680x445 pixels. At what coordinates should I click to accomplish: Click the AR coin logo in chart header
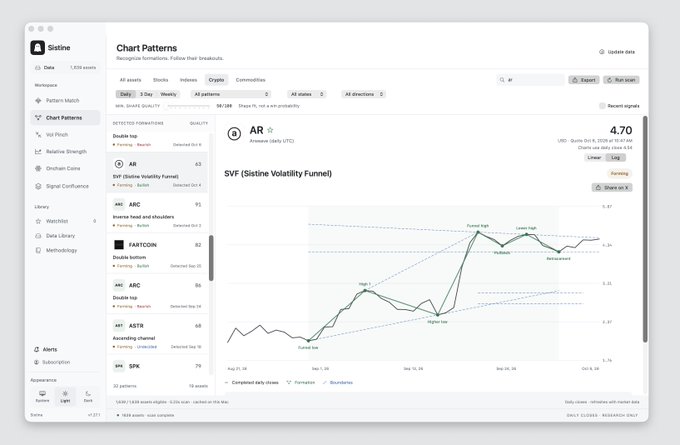pyautogui.click(x=234, y=134)
